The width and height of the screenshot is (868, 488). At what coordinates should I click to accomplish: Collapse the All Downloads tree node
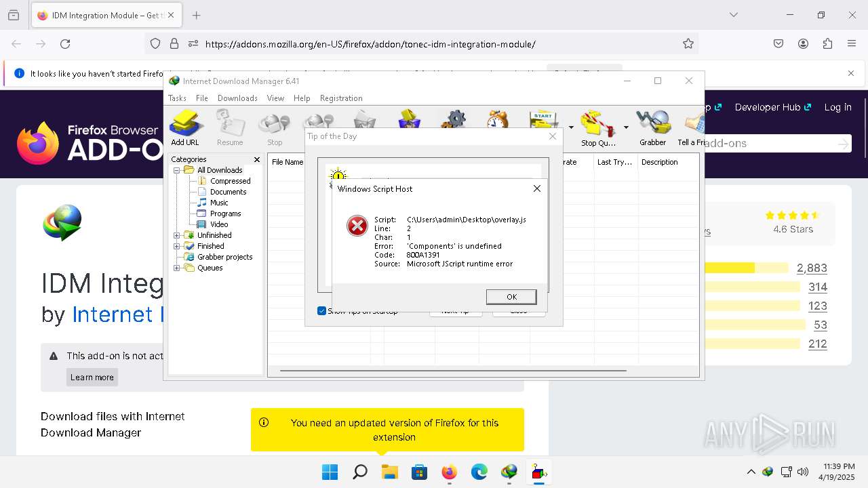[177, 170]
